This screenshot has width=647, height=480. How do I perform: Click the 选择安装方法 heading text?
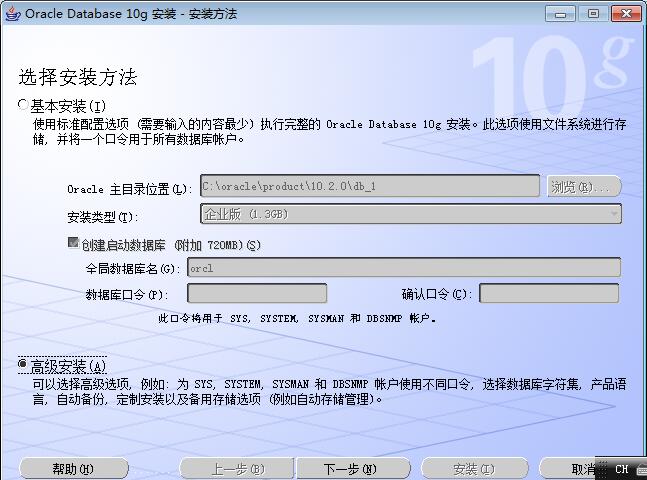point(78,77)
